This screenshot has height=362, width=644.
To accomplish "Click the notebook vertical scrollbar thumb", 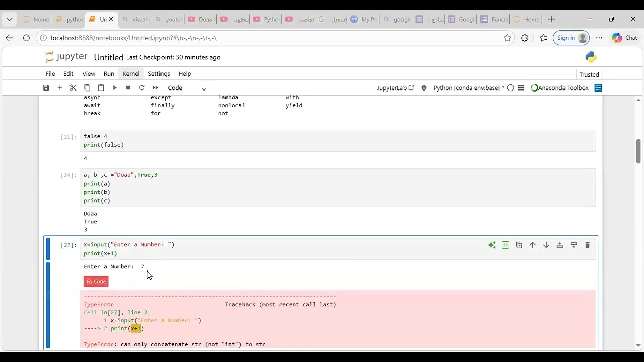I will (638, 151).
